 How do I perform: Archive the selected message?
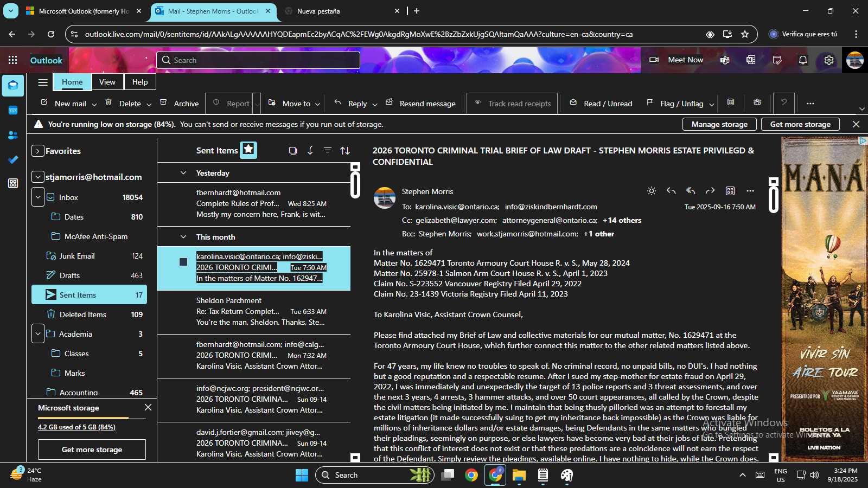coord(180,104)
